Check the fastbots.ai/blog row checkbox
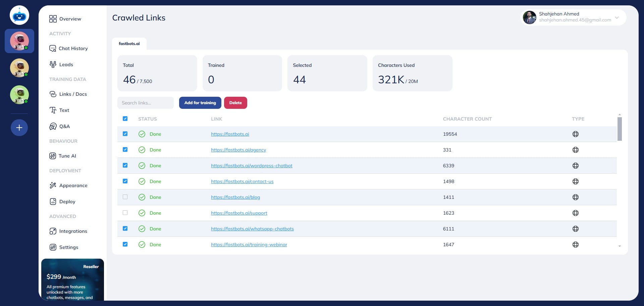The height and width of the screenshot is (306, 644). pos(125,197)
